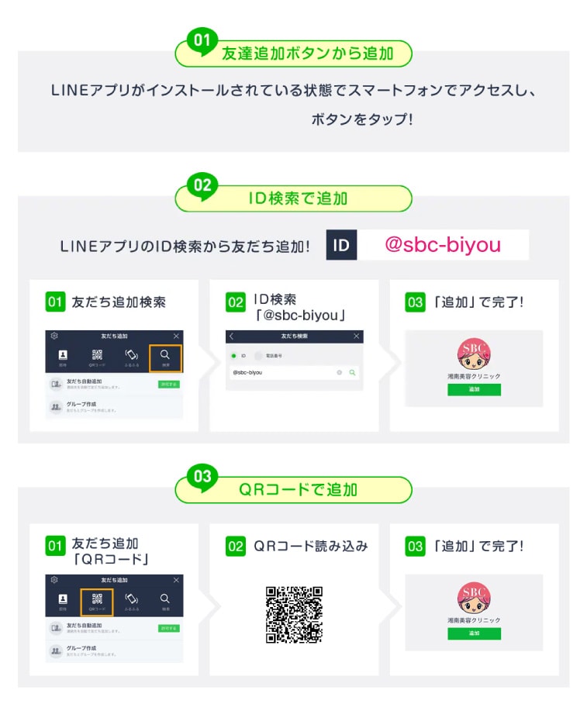Click green 追加 button in QRコード step 03

[474, 633]
